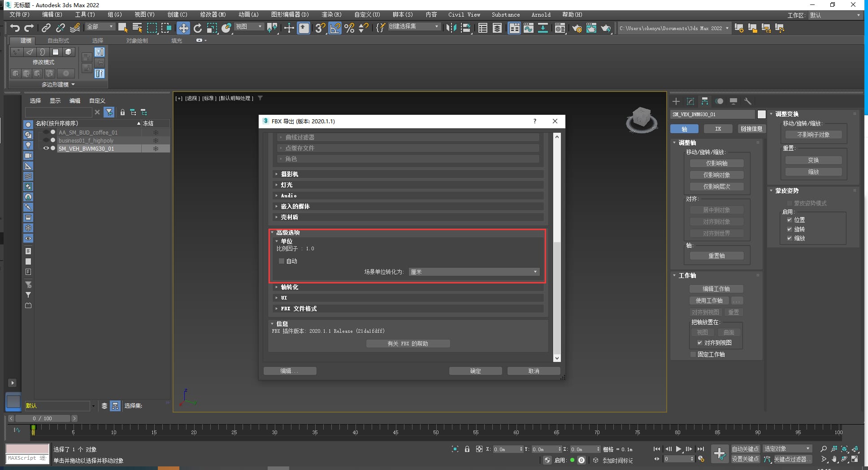
Task: Click the Select by Name icon
Action: click(137, 28)
